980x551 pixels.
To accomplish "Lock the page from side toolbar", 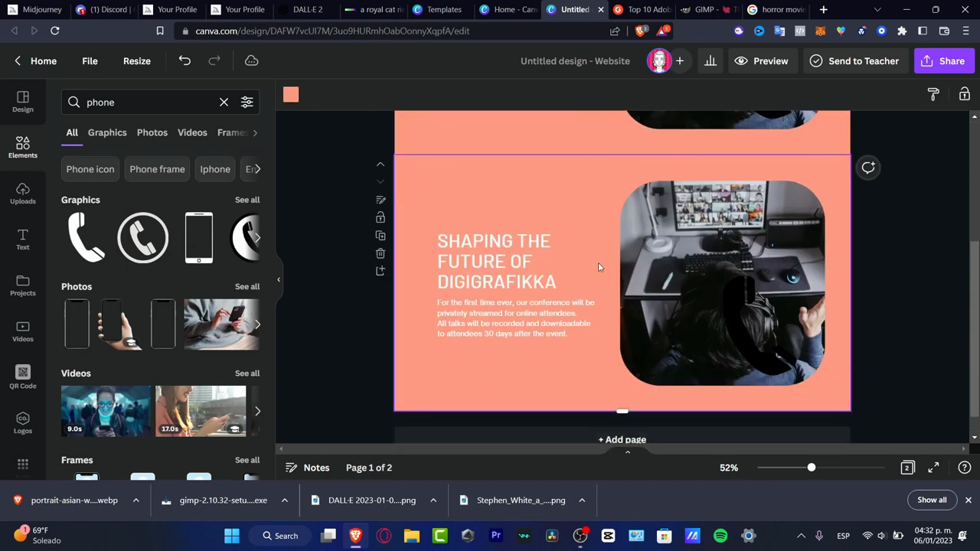I will [381, 217].
